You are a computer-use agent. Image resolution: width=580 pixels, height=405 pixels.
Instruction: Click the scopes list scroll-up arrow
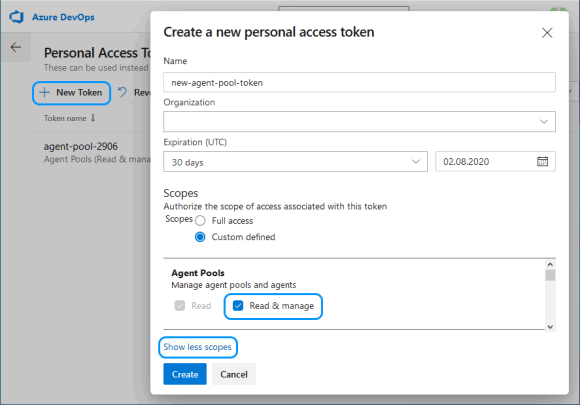(x=550, y=264)
